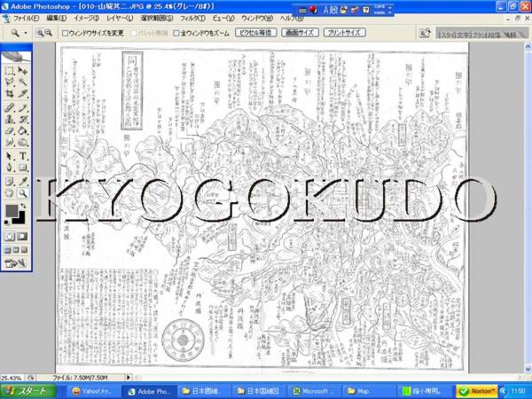The height and width of the screenshot is (399, 532).
Task: Enable 全ウィンドウをズーム checkbox
Action: coord(176,33)
